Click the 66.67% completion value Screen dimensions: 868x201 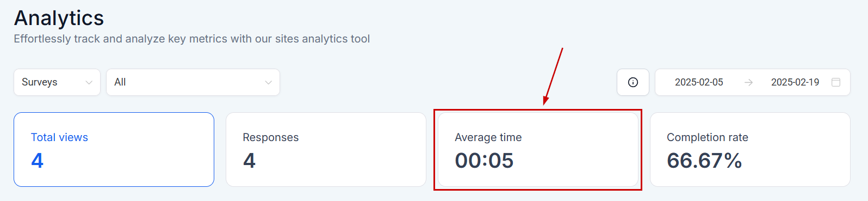(704, 161)
